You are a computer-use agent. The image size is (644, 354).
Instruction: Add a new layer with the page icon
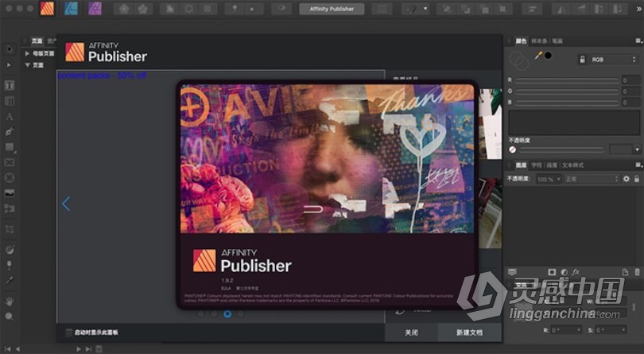point(625,272)
